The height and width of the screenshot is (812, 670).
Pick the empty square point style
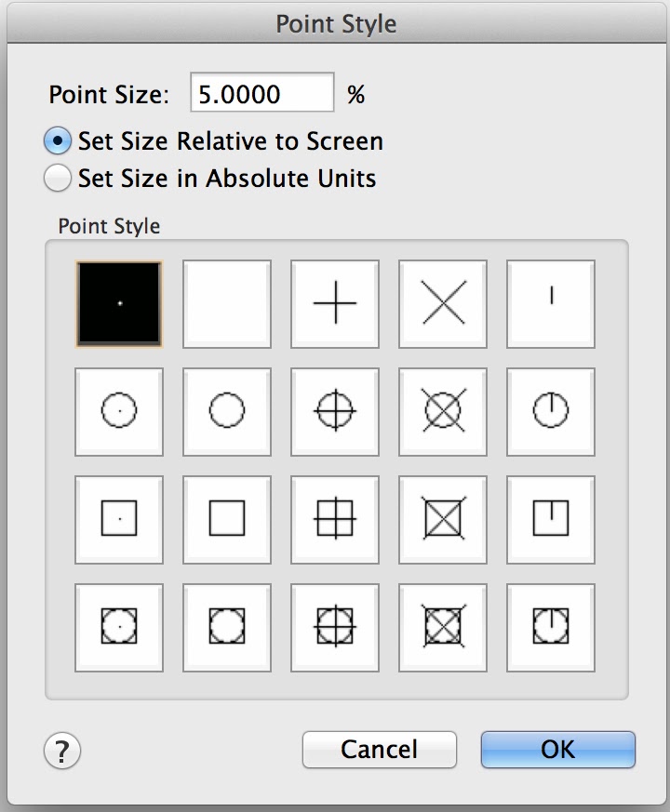pos(227,519)
